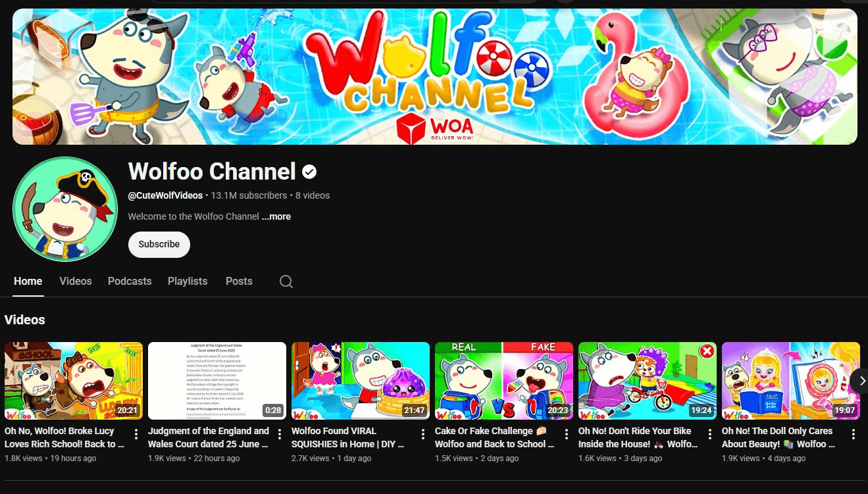The width and height of the screenshot is (868, 494).
Task: Click the 1.5K views • 2 days ago text
Action: tap(477, 458)
